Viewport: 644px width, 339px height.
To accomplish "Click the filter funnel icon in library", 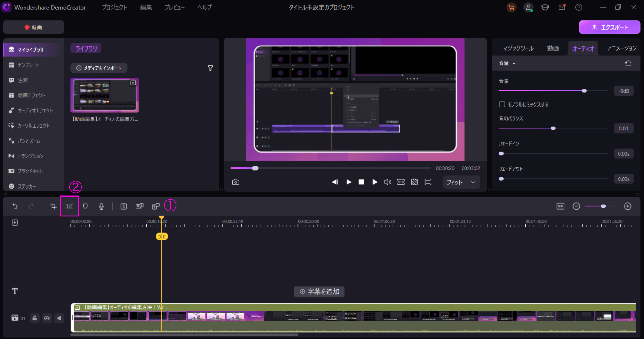I will 210,68.
